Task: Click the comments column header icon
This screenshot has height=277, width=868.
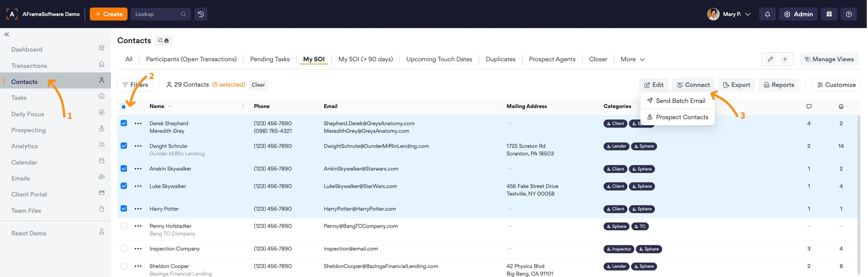Action: click(809, 106)
